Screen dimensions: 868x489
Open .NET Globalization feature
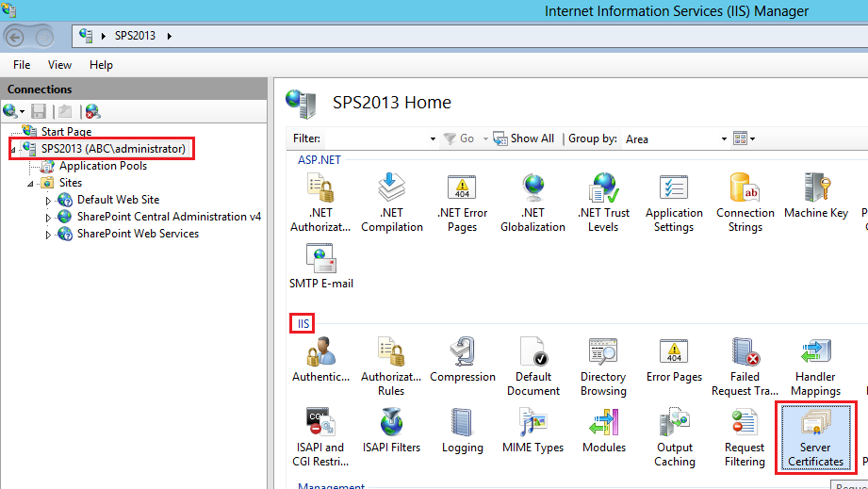pyautogui.click(x=533, y=203)
